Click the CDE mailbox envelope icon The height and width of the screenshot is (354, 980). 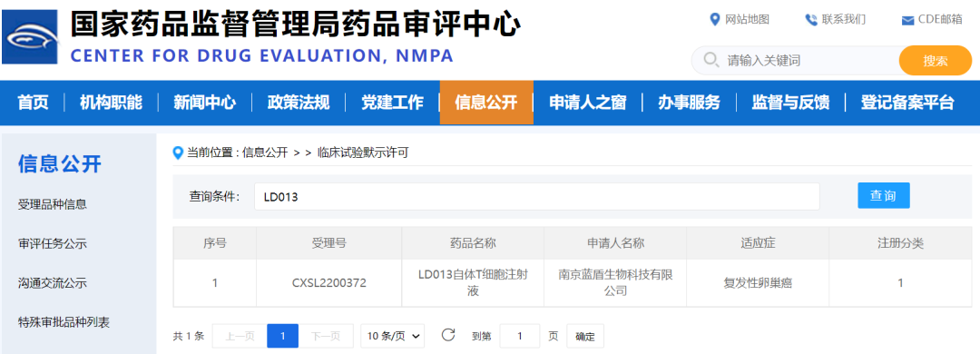tap(907, 21)
